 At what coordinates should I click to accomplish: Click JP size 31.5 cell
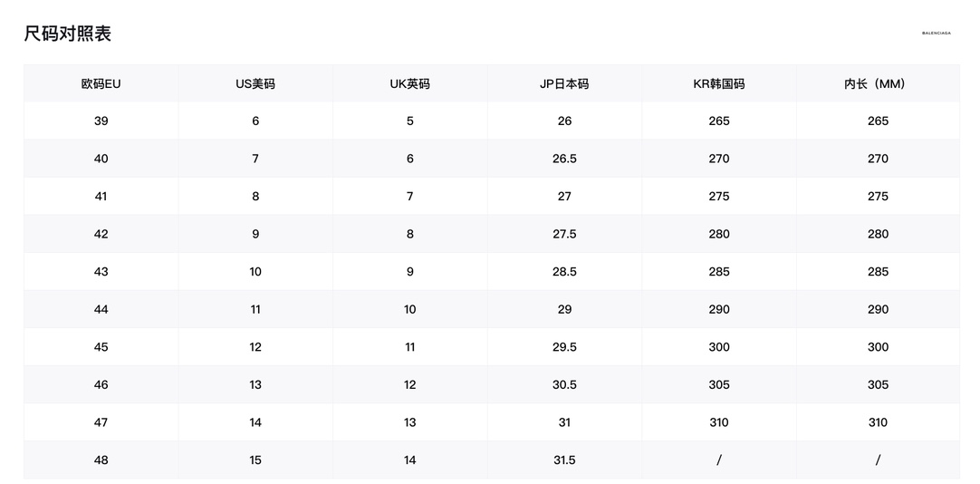[x=564, y=460]
